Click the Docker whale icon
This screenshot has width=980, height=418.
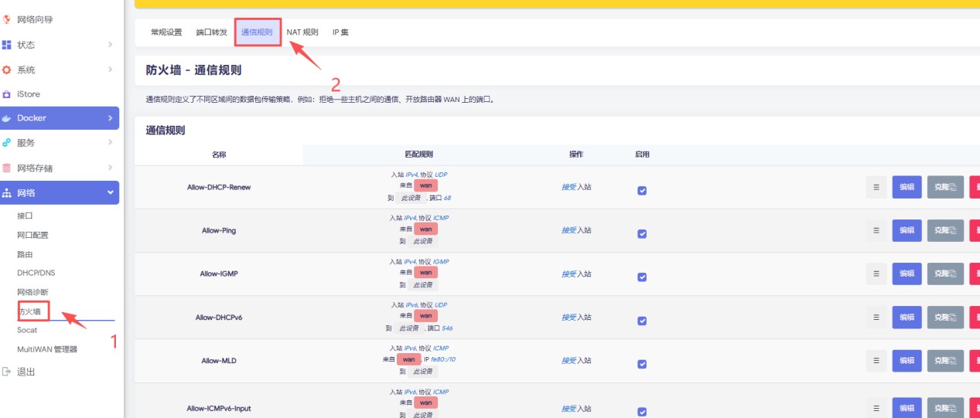[x=7, y=118]
